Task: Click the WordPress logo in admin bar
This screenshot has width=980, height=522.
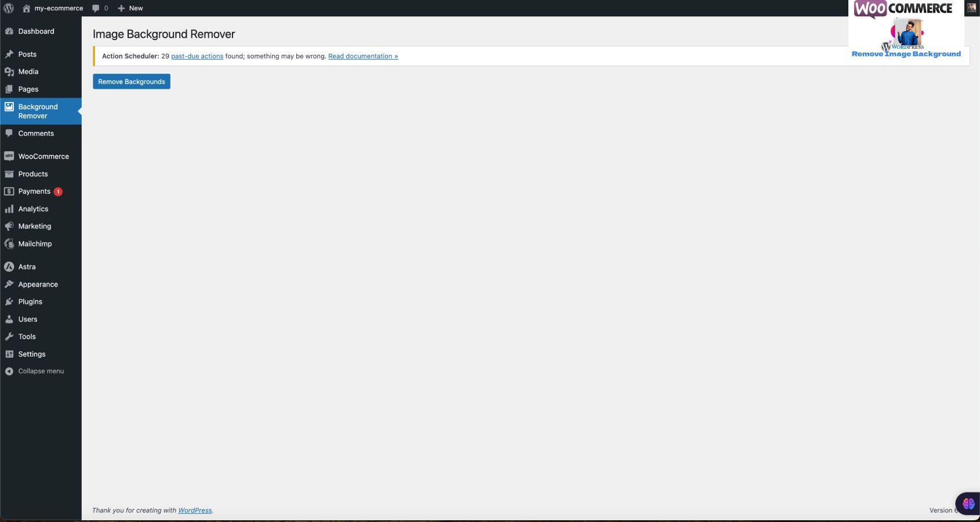Action: pyautogui.click(x=9, y=8)
